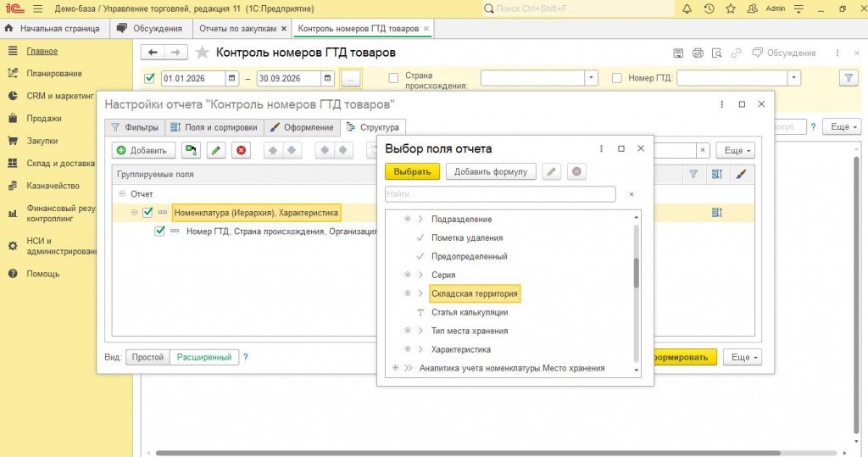Select Пометка удаления field

coord(467,237)
